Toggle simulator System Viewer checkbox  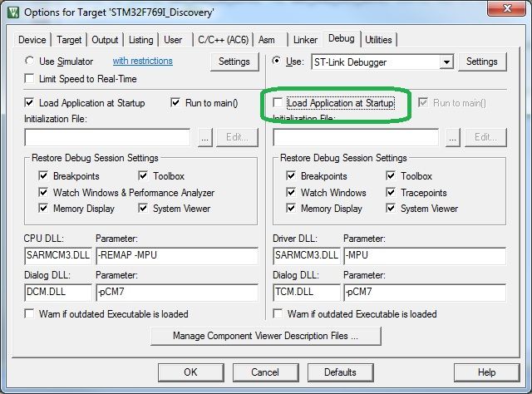(143, 208)
